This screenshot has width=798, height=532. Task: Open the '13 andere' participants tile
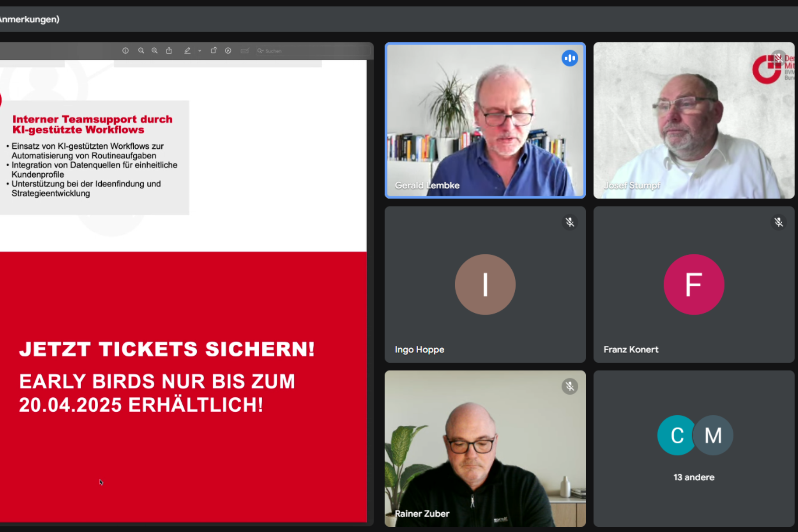pos(694,448)
